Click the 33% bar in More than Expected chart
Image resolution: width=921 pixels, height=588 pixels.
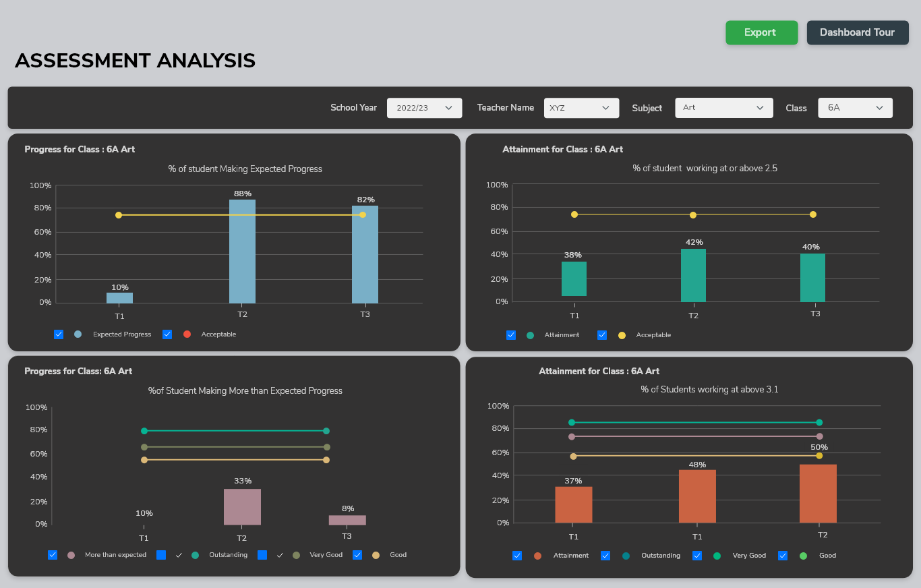coord(242,507)
